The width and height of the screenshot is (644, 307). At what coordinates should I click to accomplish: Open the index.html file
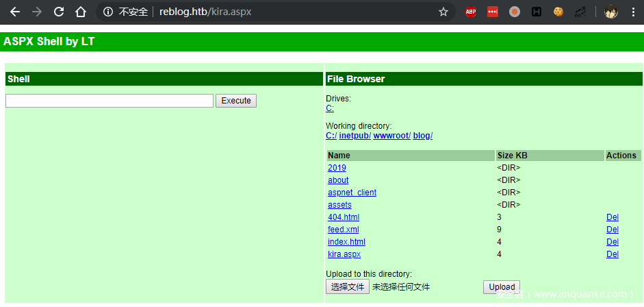click(347, 242)
